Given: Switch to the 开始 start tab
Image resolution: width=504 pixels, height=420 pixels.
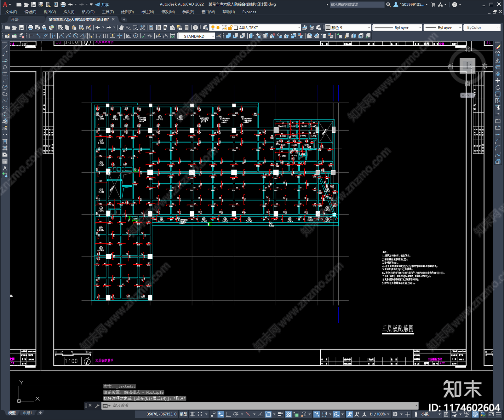Looking at the screenshot, I should click(15, 20).
